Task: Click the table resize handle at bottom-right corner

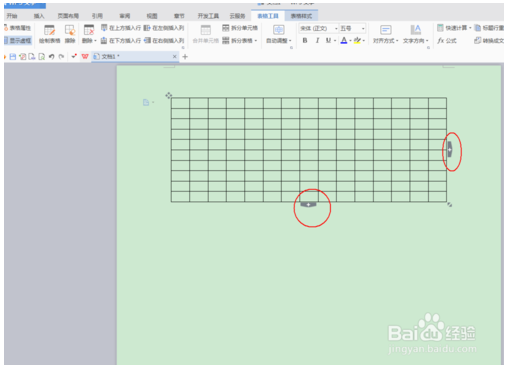Action: tap(449, 205)
